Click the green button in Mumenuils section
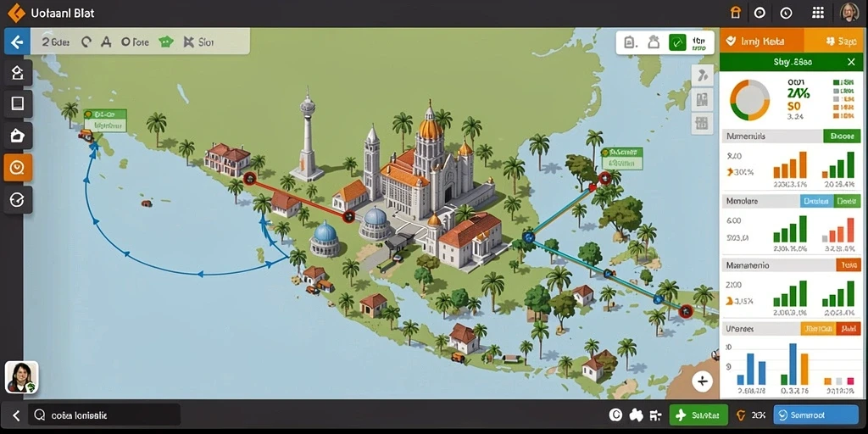Image resolution: width=868 pixels, height=434 pixels. coord(842,136)
